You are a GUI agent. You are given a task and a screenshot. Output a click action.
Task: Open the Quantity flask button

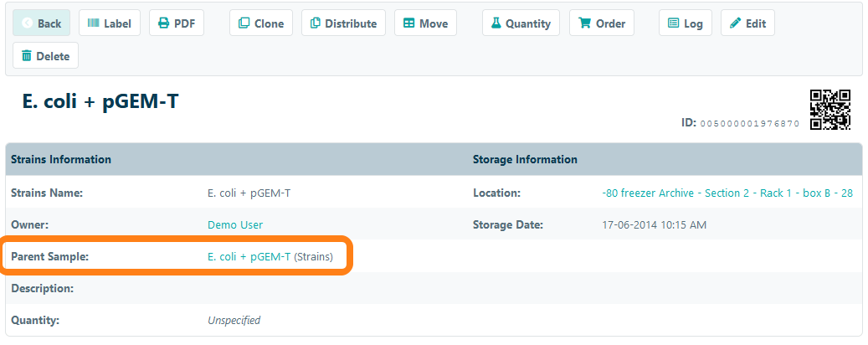coord(521,23)
